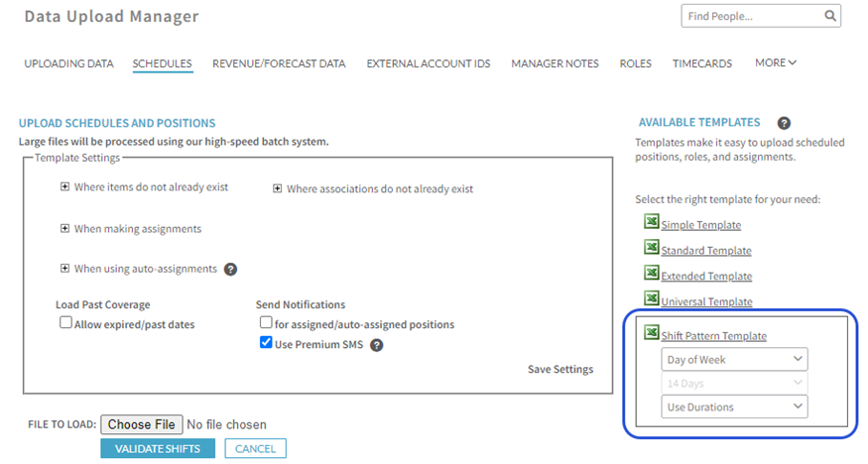Viewport: 868px width, 464px height.
Task: Open the Day of Week dropdown
Action: point(735,360)
